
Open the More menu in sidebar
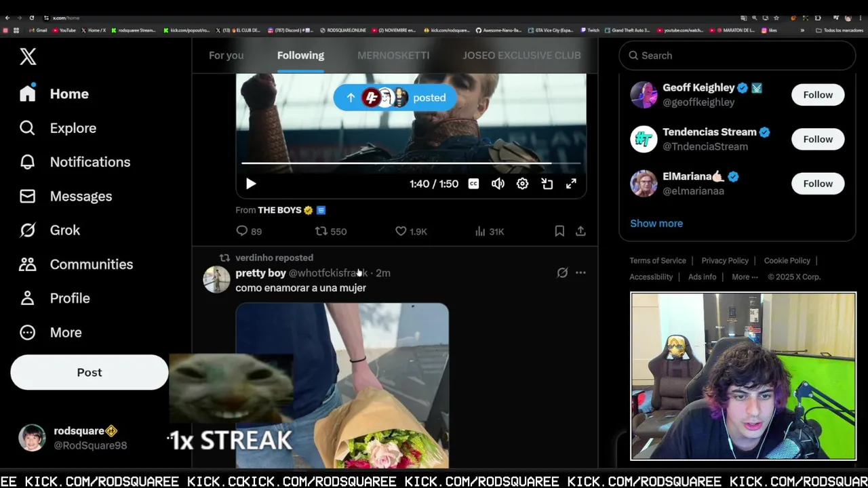click(x=51, y=332)
